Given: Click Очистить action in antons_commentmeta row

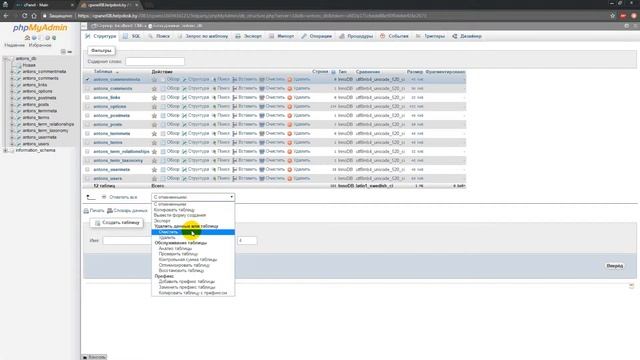Looking at the screenshot, I should click(x=272, y=79).
